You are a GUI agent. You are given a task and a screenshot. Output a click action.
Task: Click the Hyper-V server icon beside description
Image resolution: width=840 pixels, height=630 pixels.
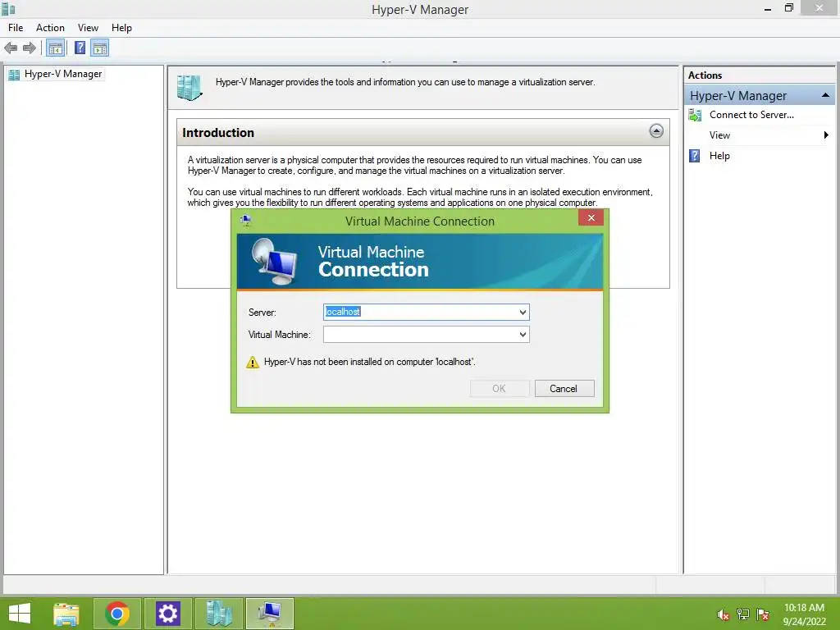[189, 87]
